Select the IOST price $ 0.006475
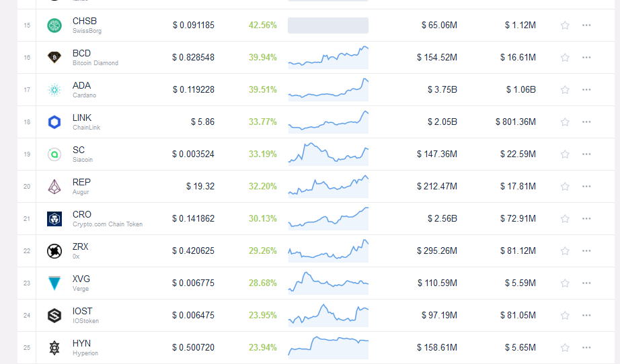The width and height of the screenshot is (620, 364). tap(193, 316)
